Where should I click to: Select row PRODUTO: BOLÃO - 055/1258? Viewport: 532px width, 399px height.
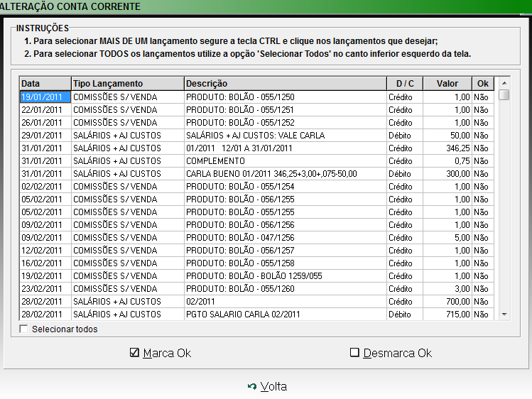pos(257,263)
